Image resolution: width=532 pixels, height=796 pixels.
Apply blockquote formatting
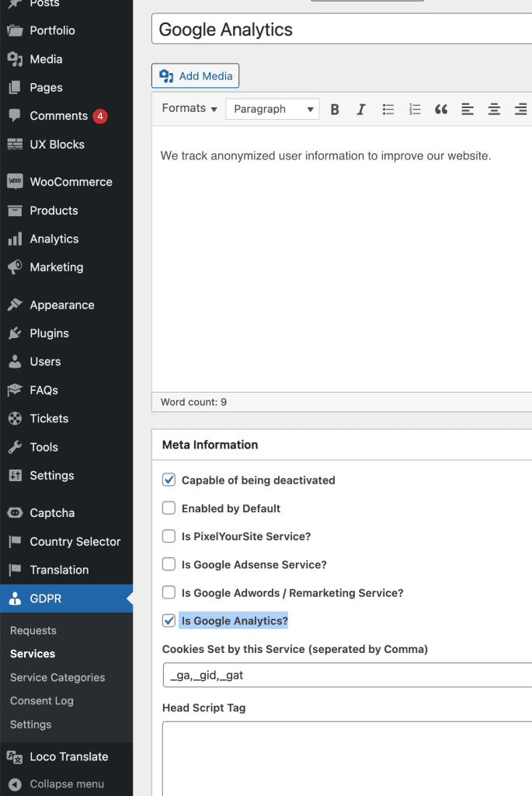440,109
